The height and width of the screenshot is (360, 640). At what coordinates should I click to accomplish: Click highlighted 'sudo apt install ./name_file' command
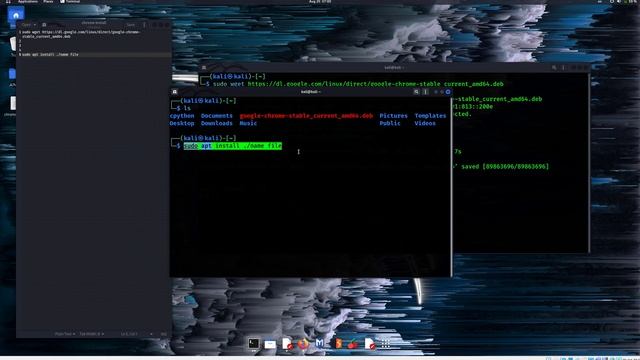tap(233, 146)
